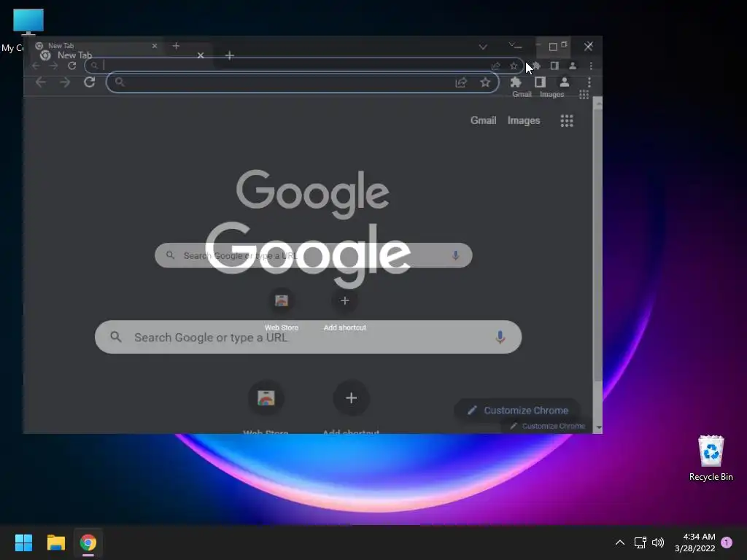Click the back arrow in the larger Chrome toolbar

41,82
